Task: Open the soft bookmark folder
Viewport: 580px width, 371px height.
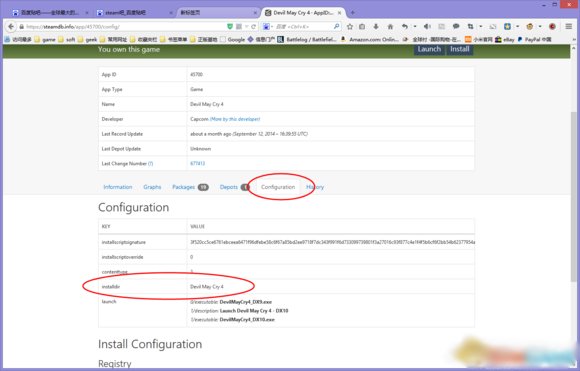Action: (x=67, y=39)
